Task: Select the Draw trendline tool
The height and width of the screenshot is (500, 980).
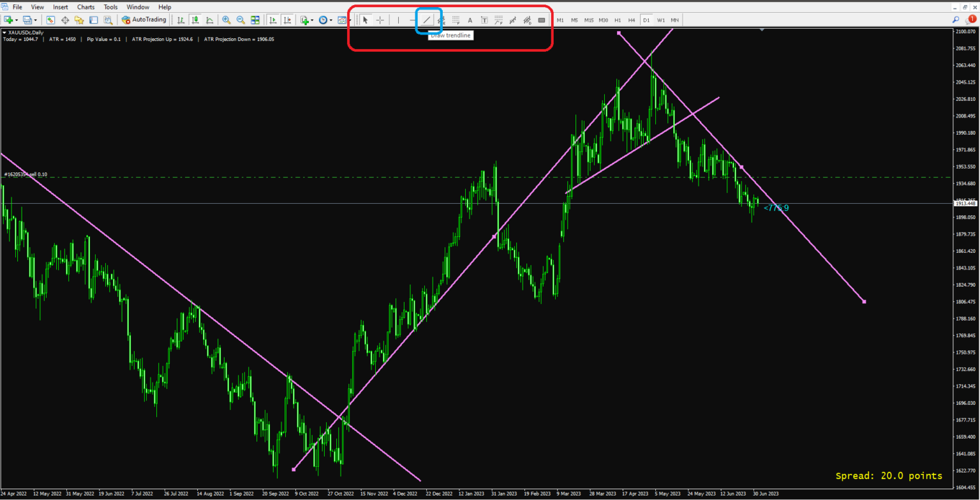Action: 426,20
